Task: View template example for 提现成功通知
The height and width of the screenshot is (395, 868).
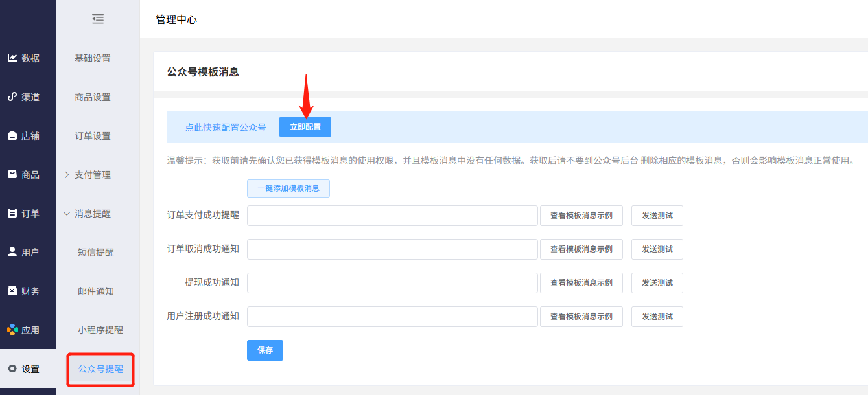Action: coord(581,283)
